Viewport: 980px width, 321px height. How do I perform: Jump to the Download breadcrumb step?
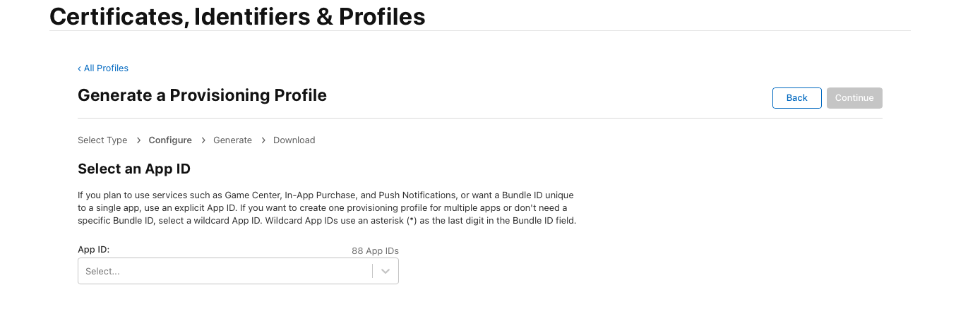click(x=294, y=140)
